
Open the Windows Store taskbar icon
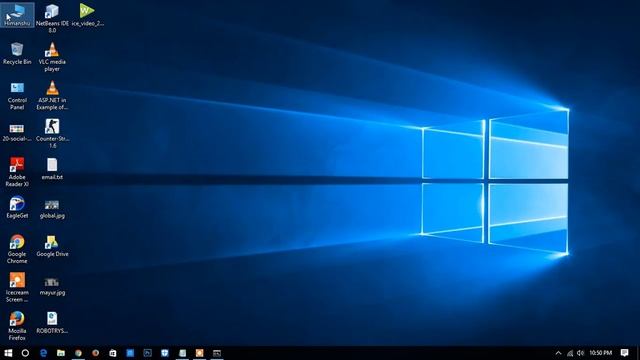[113, 353]
